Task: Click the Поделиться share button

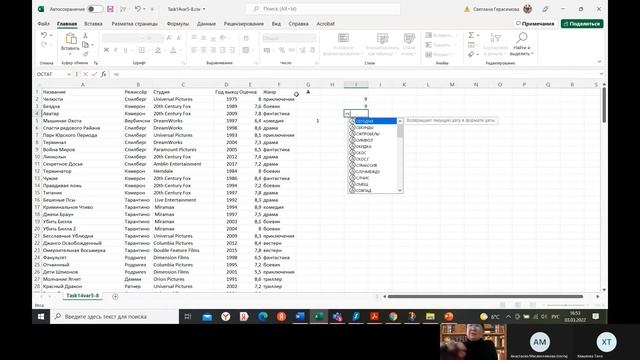Action: 582,24
